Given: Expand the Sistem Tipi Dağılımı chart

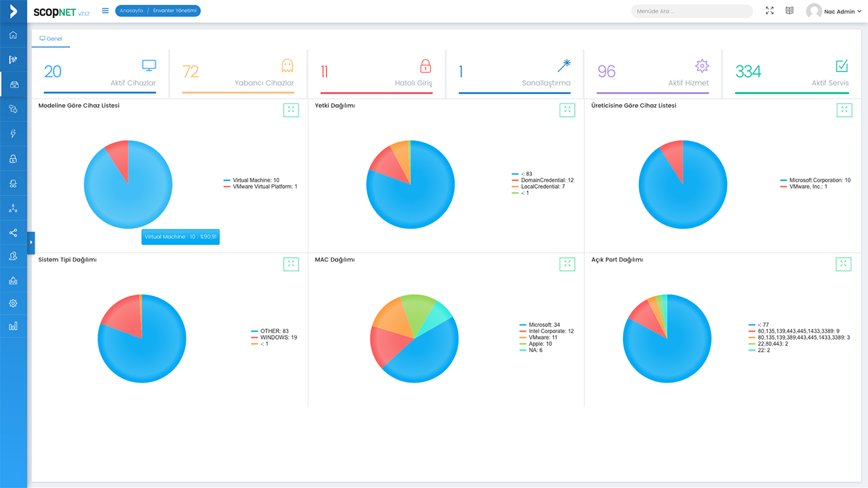Looking at the screenshot, I should tap(291, 264).
